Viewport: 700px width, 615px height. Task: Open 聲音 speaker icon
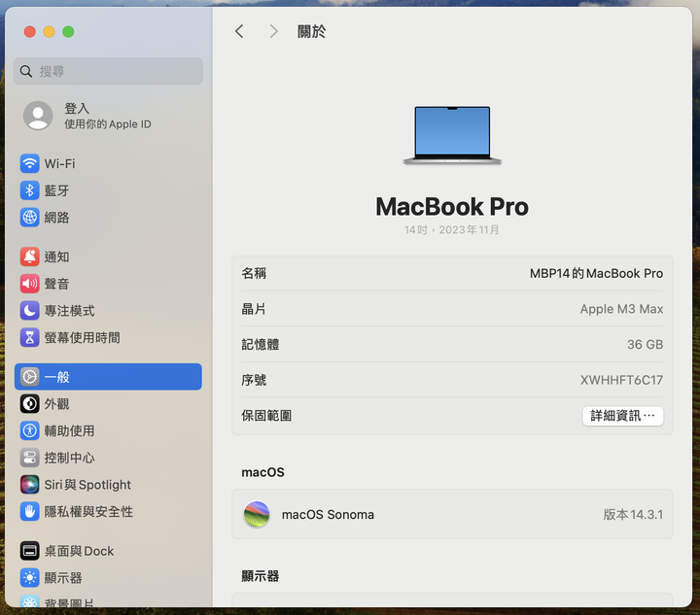point(29,283)
